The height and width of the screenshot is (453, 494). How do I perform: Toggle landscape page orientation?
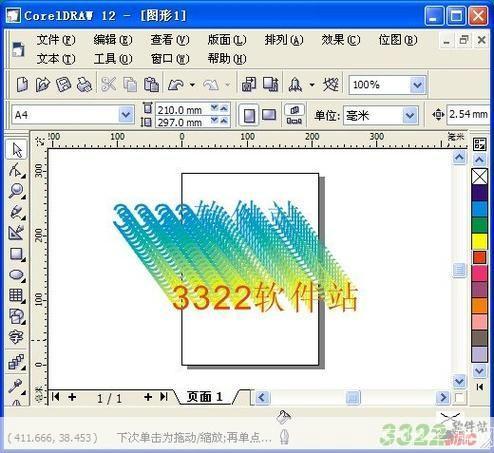tap(269, 115)
